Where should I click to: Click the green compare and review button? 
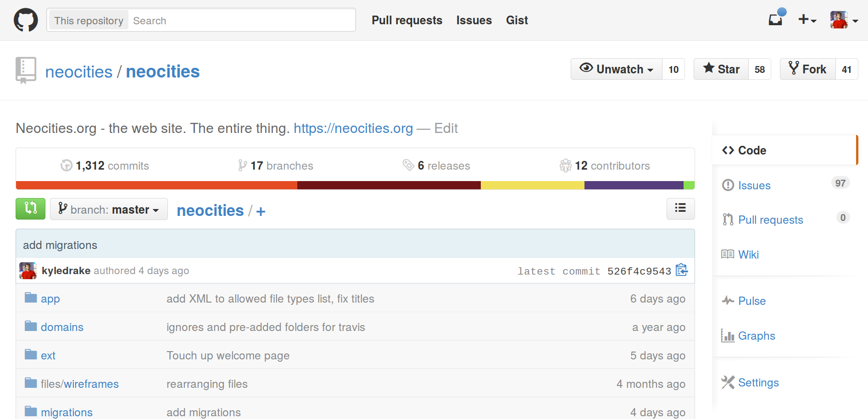[30, 209]
